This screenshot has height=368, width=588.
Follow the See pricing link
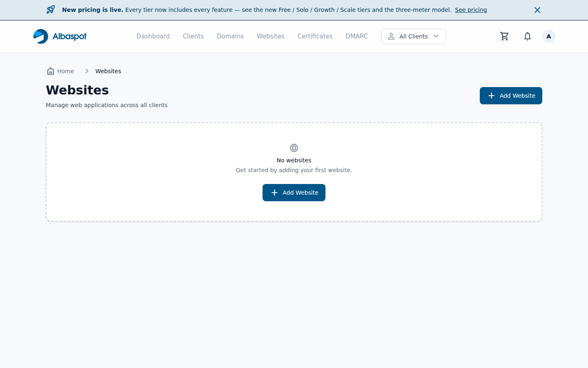point(471,10)
